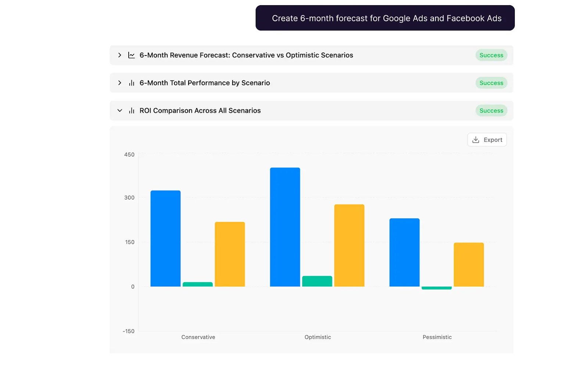588x369 pixels.
Task: Open the 6-Month Revenue Forecast title
Action: 246,55
